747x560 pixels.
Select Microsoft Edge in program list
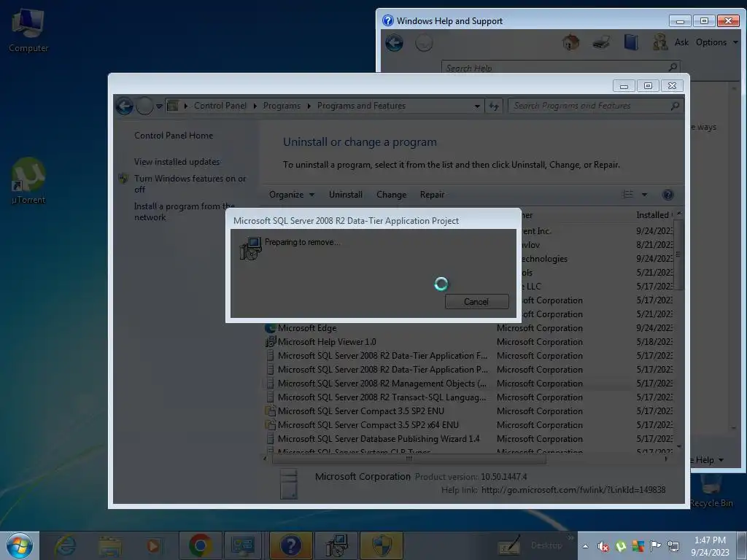click(x=468, y=328)
